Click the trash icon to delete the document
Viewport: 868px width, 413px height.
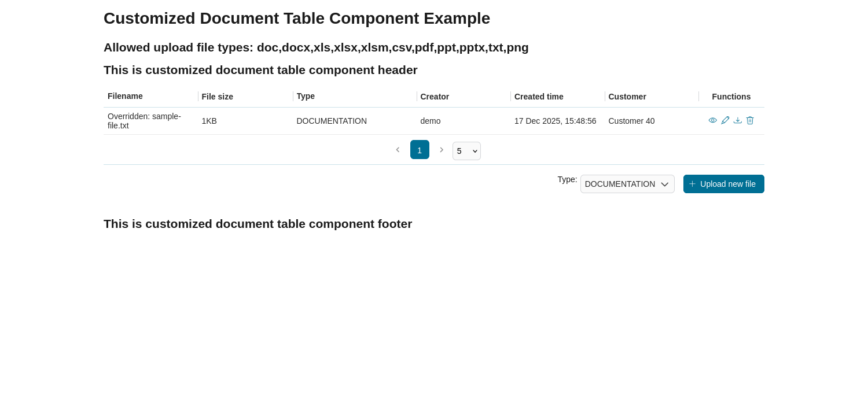tap(750, 120)
